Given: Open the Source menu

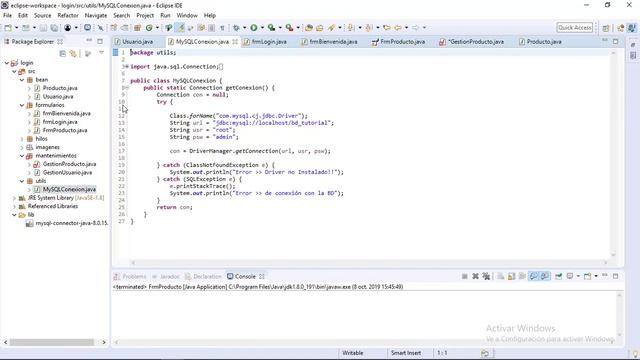Looking at the screenshot, I should pos(42,16).
